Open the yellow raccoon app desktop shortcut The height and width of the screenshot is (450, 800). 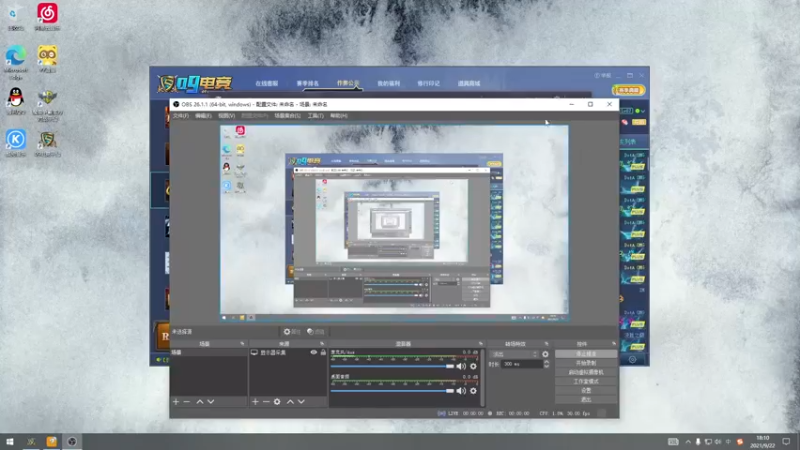47,59
